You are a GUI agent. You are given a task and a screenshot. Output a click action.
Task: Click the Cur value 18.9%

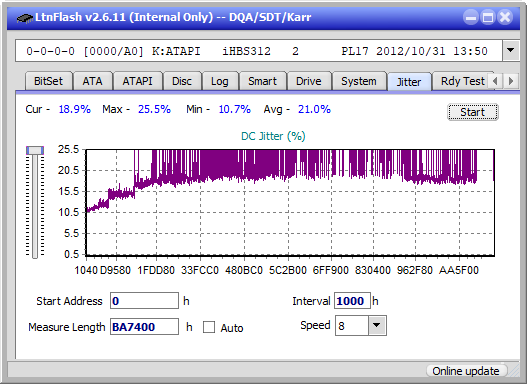tap(75, 109)
